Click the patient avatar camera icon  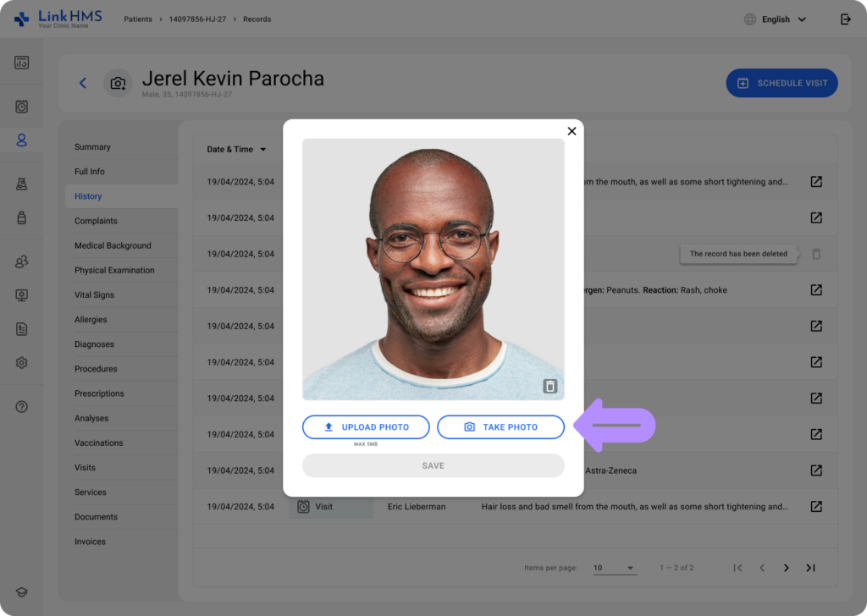pos(118,83)
